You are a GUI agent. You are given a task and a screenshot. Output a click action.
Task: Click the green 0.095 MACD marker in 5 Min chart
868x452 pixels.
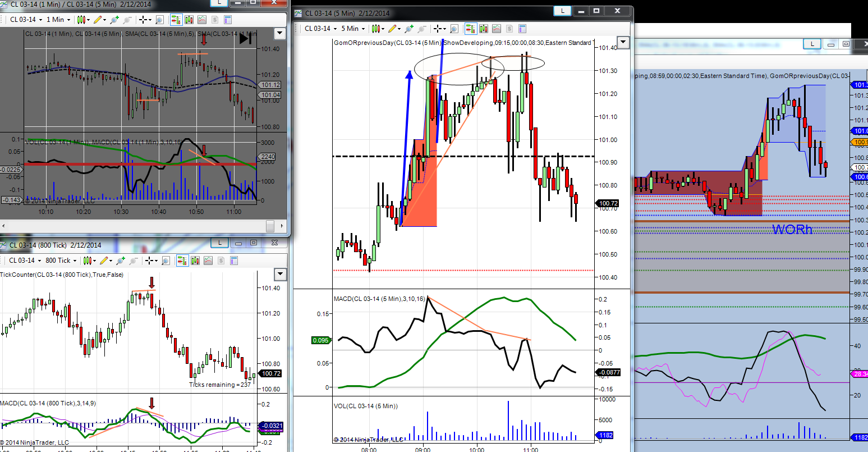tap(320, 340)
